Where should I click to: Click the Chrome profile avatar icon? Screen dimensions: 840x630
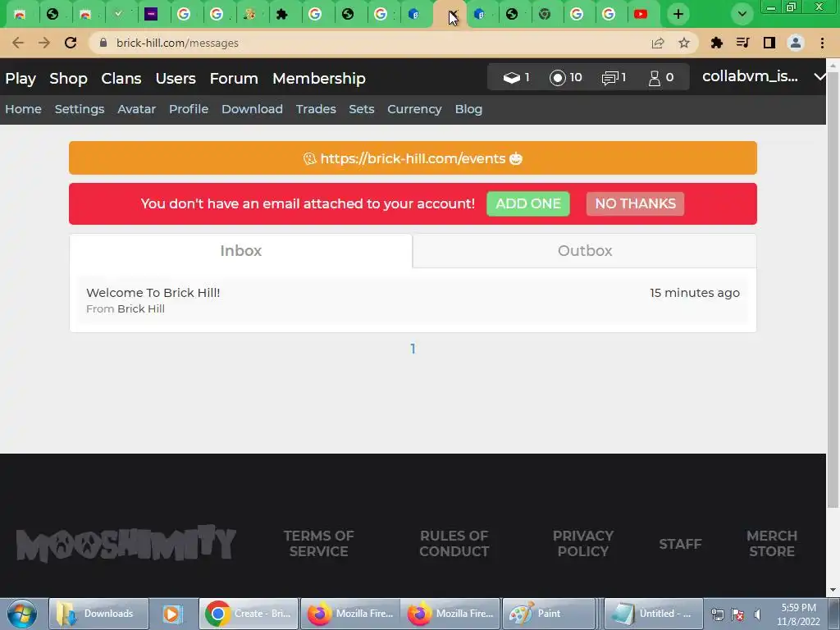click(x=796, y=43)
